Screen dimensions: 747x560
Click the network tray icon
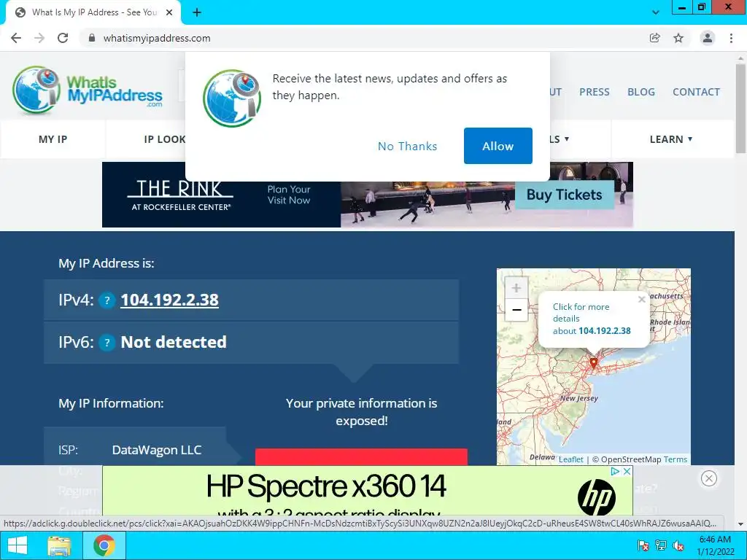tap(661, 545)
